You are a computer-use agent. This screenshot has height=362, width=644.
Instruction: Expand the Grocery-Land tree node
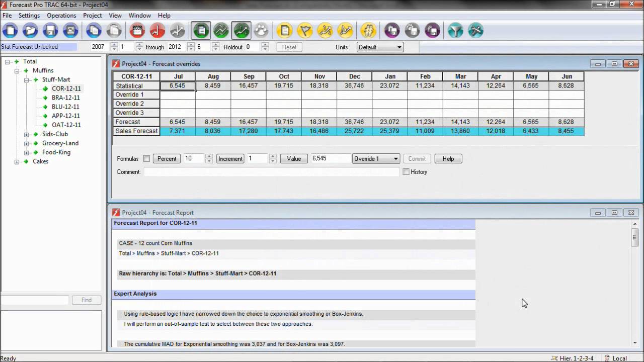click(27, 143)
